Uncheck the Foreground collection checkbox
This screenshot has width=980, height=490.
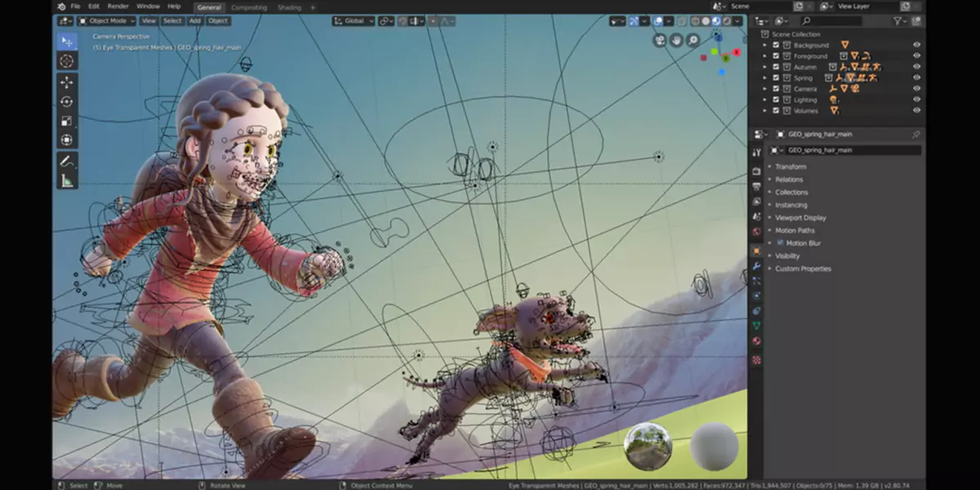(x=776, y=56)
